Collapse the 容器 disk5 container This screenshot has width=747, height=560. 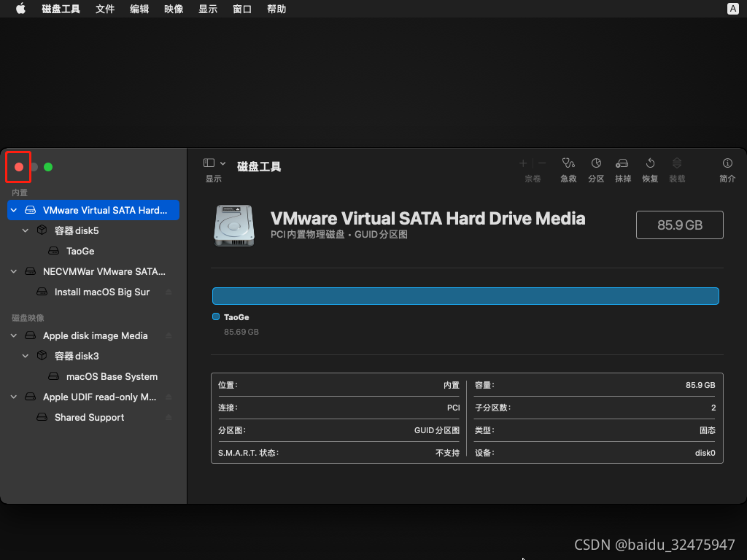coord(26,230)
